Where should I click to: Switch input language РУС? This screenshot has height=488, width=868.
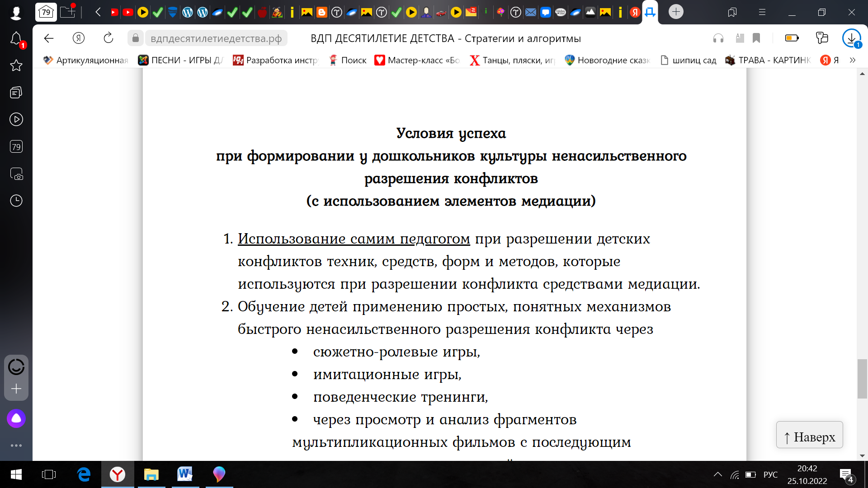click(x=770, y=474)
